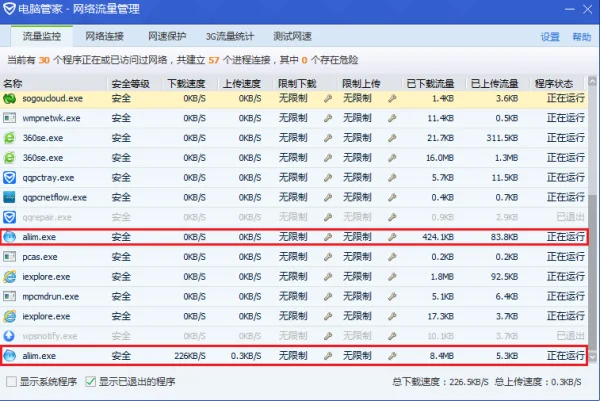Select the wmpnetwk.exe row name
The image size is (600, 401).
tap(51, 118)
